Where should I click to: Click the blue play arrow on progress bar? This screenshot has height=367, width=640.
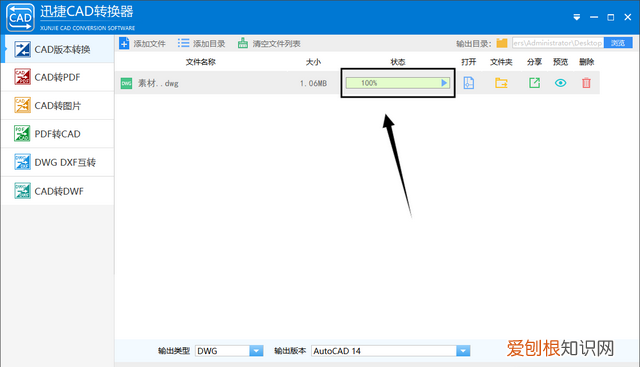444,83
